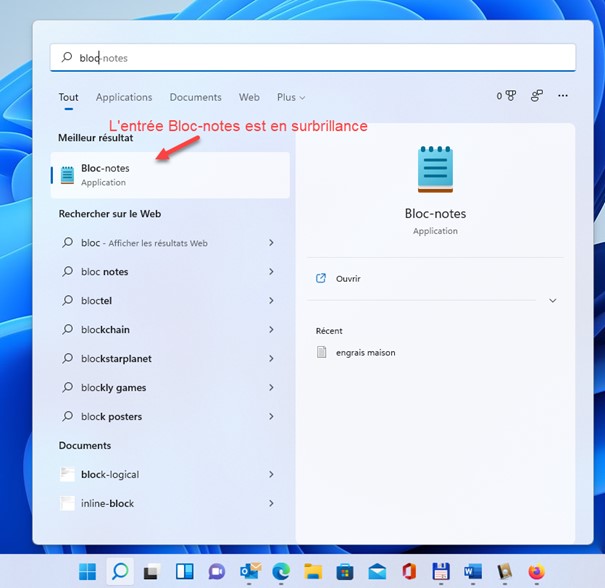Open Microsoft Store from the taskbar
Image resolution: width=605 pixels, height=588 pixels.
tap(344, 572)
